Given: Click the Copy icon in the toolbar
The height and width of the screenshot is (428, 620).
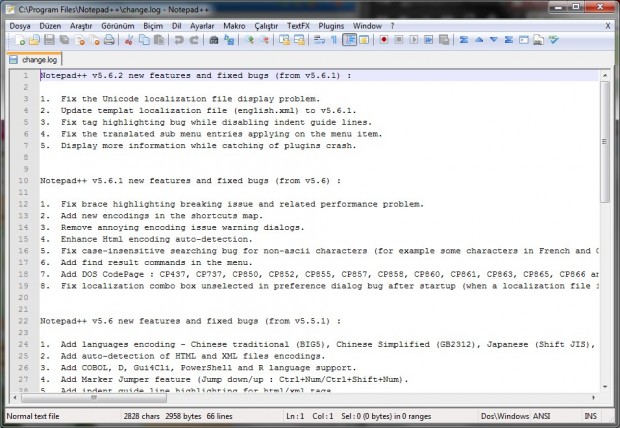Looking at the screenshot, I should 144,40.
